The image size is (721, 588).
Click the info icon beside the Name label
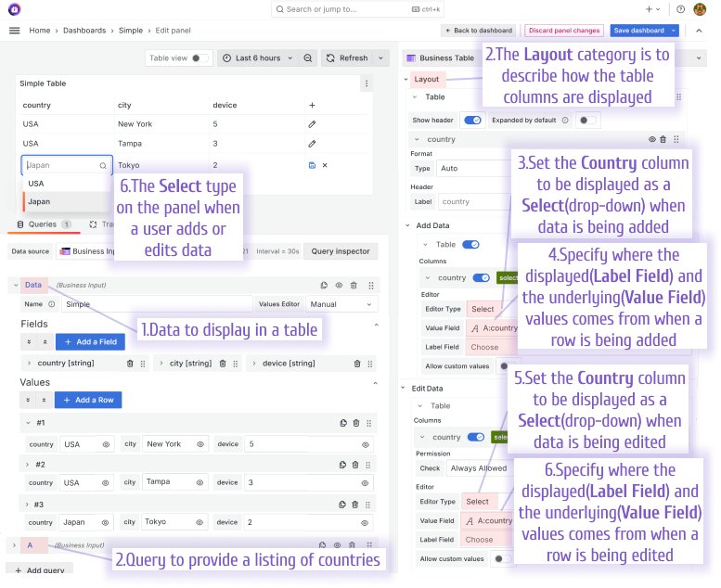[52, 304]
